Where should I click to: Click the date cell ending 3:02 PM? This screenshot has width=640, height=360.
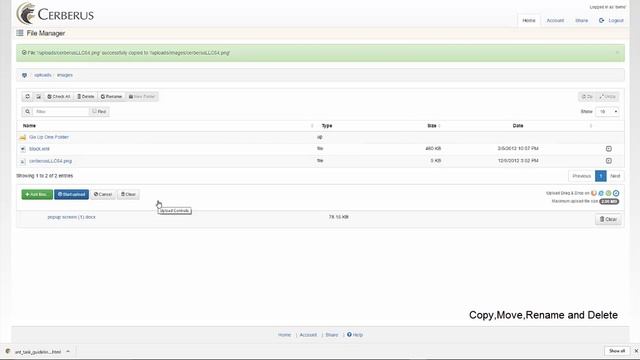518,161
